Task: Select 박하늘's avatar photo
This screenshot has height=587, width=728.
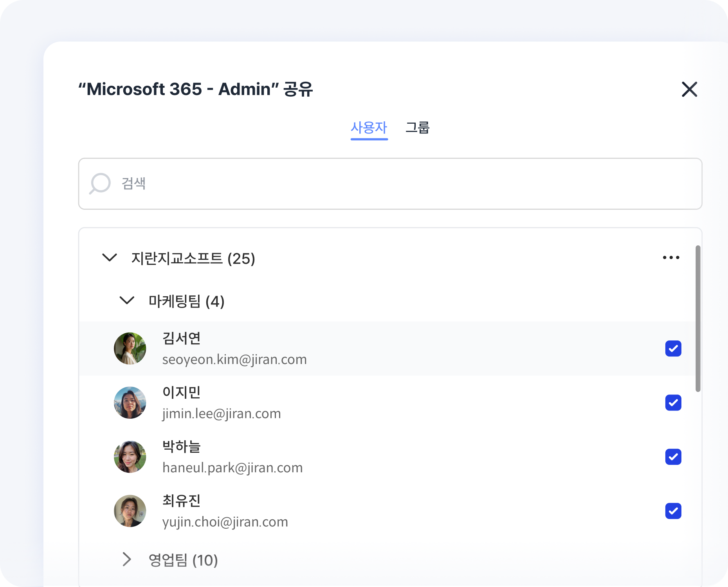Action: pos(130,457)
